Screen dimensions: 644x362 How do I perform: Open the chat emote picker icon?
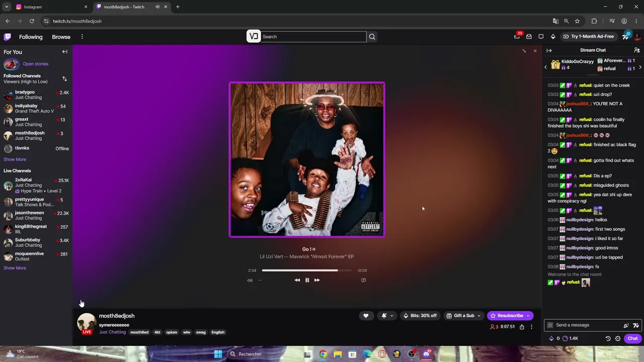pos(626,325)
